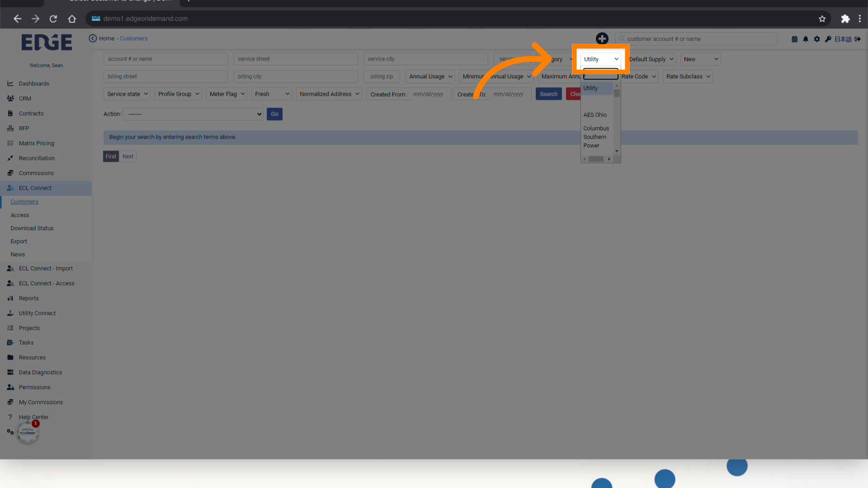Click the logout arrow icon
Screen dimensions: 868x488
tap(858, 39)
